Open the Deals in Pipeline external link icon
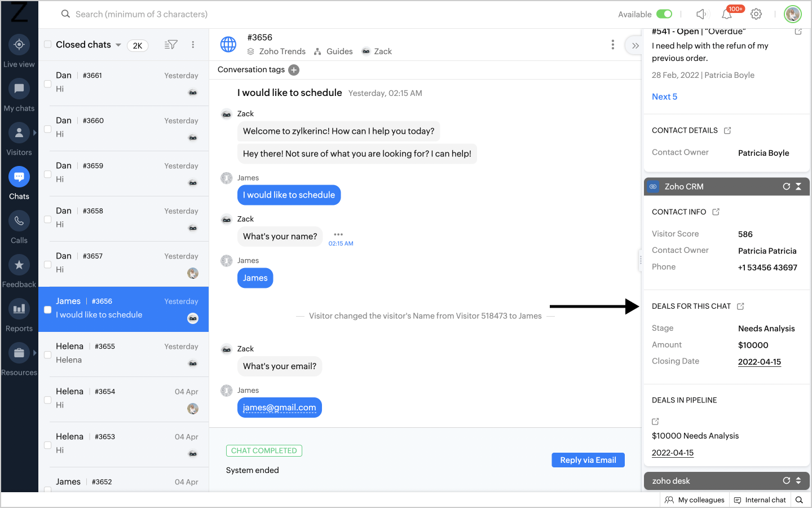Screen dimensions: 812x508 tap(655, 422)
